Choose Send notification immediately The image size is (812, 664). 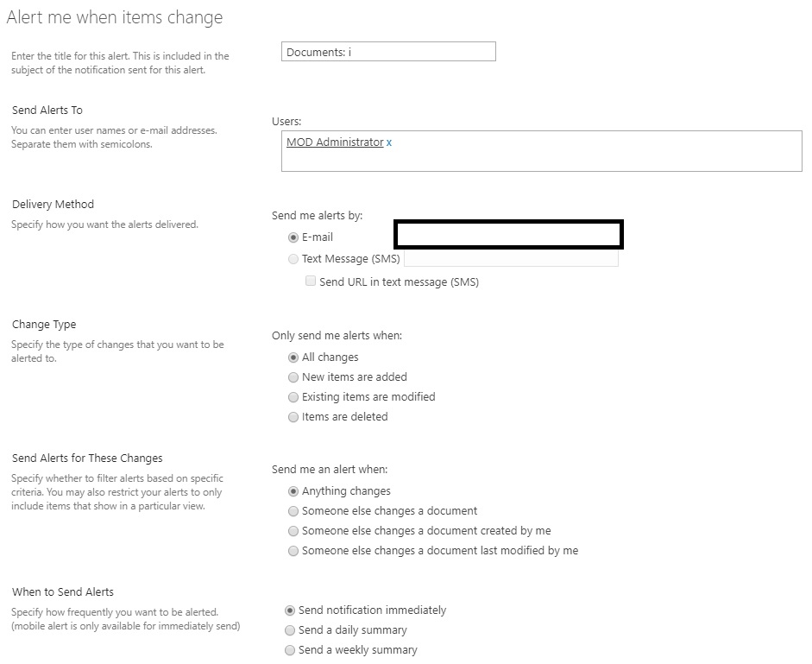[290, 610]
